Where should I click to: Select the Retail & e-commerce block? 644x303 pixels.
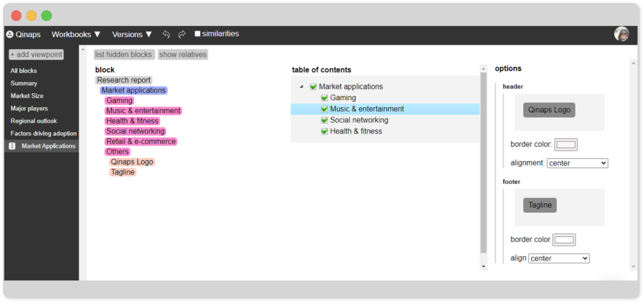click(141, 142)
